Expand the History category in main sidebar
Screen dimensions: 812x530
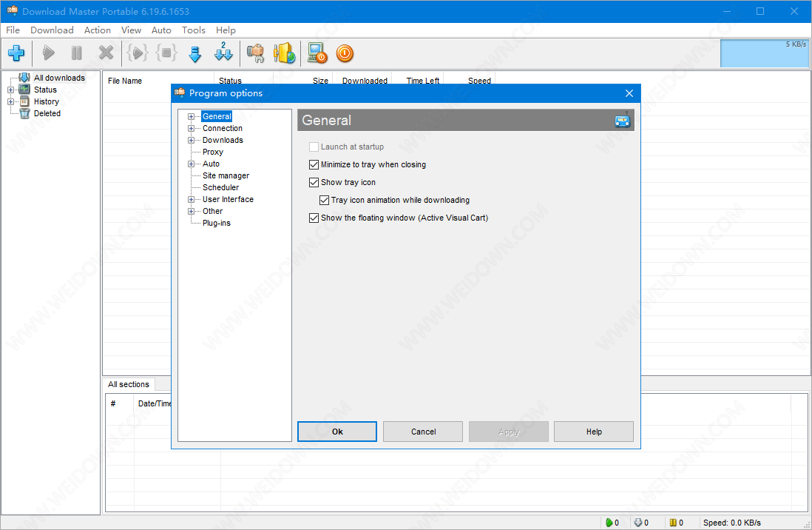11,101
